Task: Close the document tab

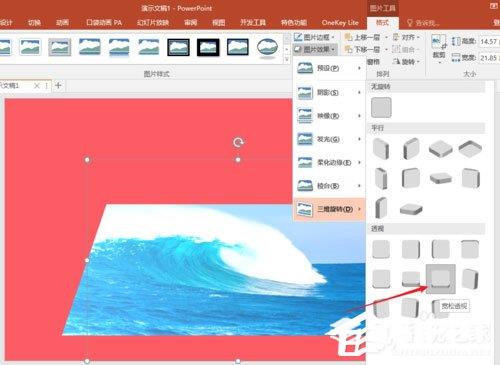Action: [x=37, y=86]
